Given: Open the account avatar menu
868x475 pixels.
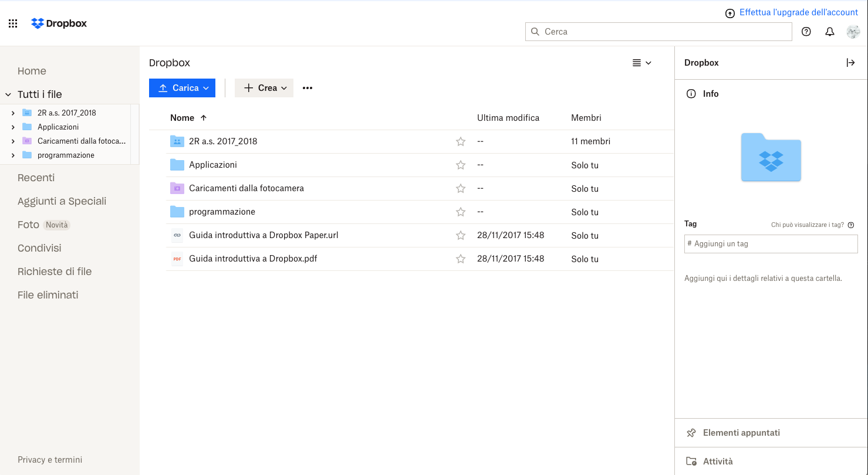Looking at the screenshot, I should pos(853,32).
